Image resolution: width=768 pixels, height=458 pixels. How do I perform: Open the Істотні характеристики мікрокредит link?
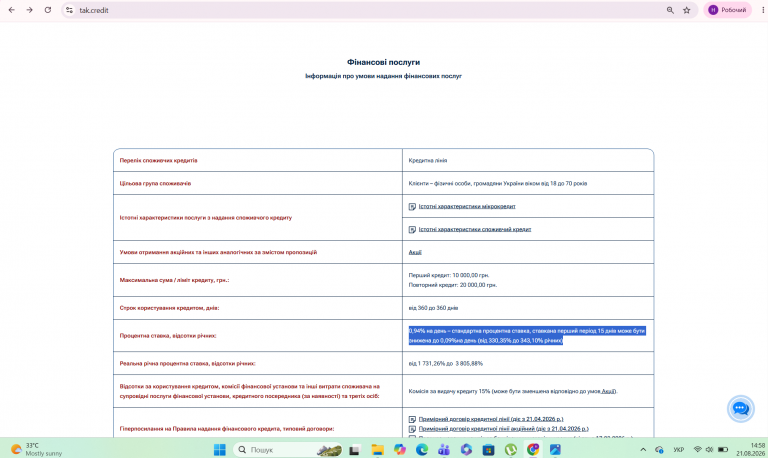pyautogui.click(x=467, y=206)
